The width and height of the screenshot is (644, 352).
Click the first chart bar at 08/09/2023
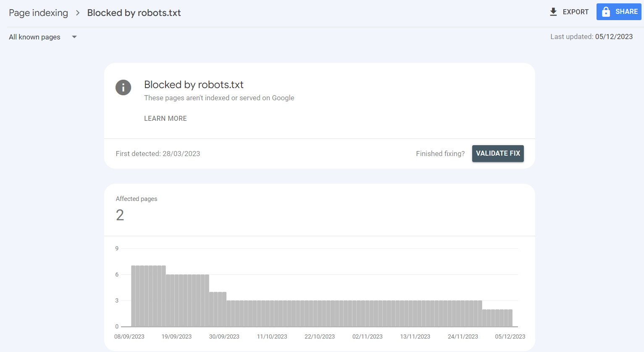(134, 296)
